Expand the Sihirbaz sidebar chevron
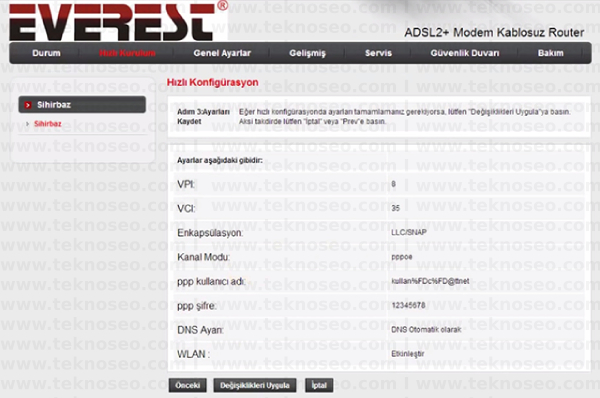The height and width of the screenshot is (398, 600). click(27, 124)
